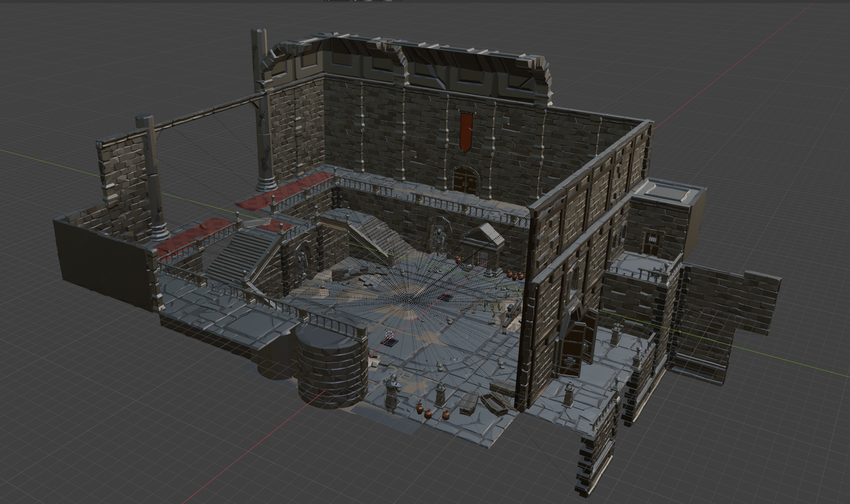Viewport: 850px width, 504px height.
Task: Select the tallest column at the back corner
Action: click(264, 110)
